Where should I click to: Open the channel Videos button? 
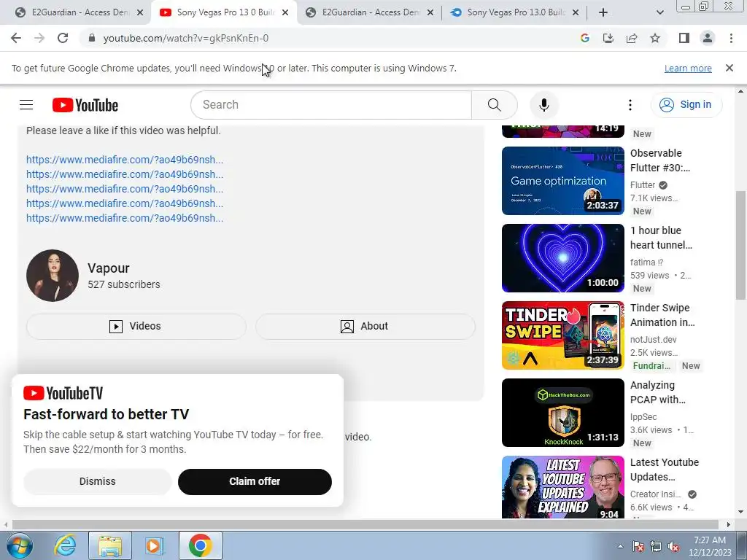tap(136, 326)
